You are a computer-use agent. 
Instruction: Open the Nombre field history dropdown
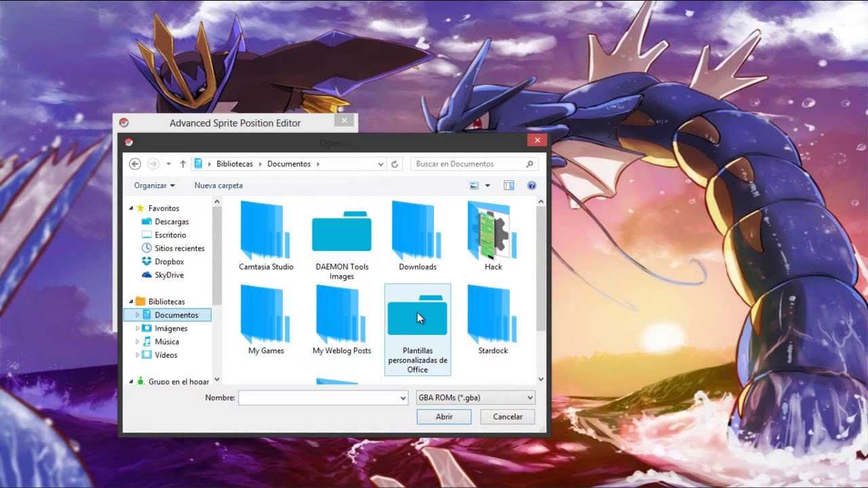[x=403, y=399]
